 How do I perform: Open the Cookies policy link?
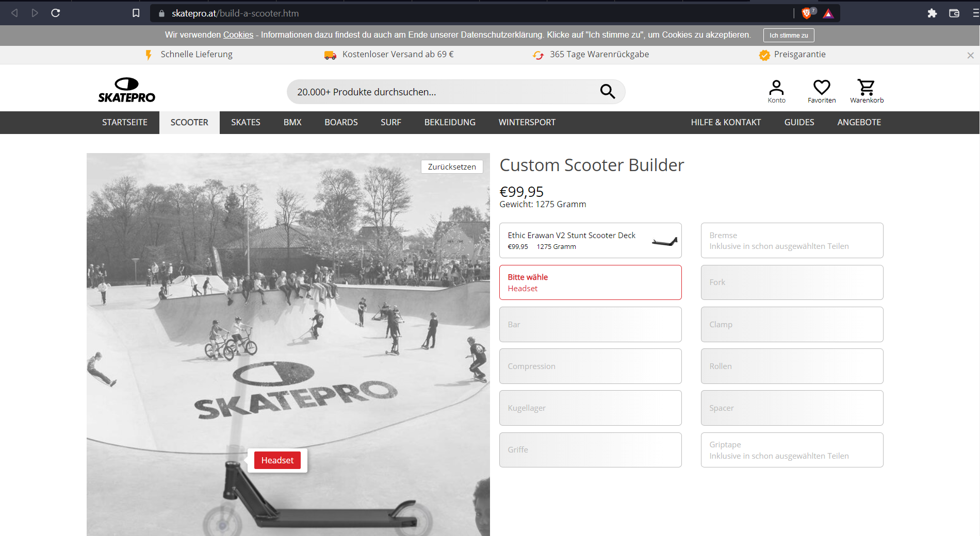pyautogui.click(x=238, y=35)
